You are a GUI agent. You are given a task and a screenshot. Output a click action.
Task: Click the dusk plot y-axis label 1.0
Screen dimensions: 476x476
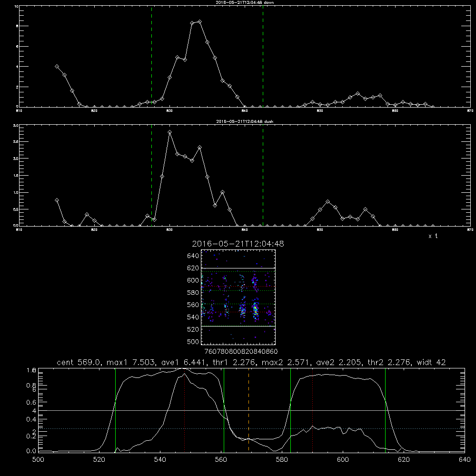(16, 192)
